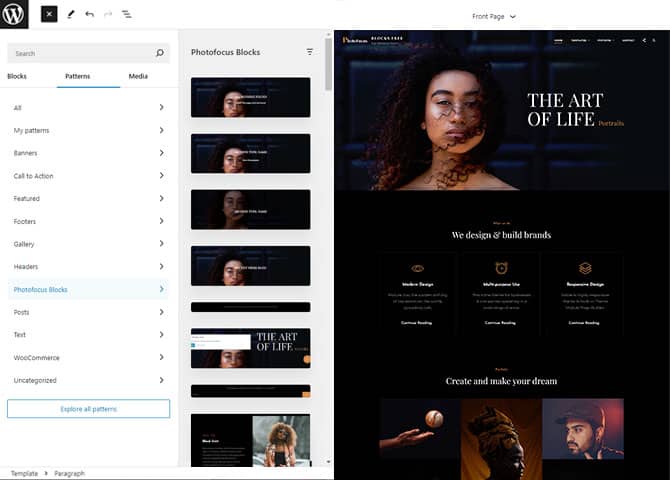Open the pattern filter options icon
Screen dimensions: 670x480
point(310,52)
